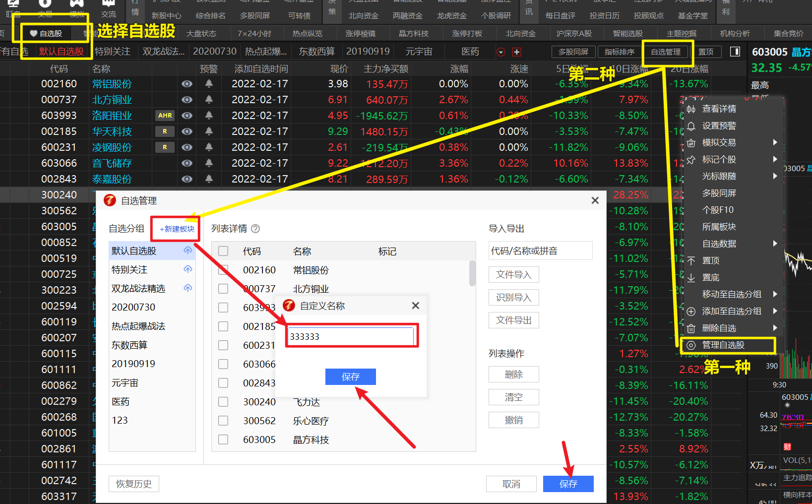Click 取消 in the 自选管理 dialog
Viewport: 812px width, 504px height.
pyautogui.click(x=511, y=484)
